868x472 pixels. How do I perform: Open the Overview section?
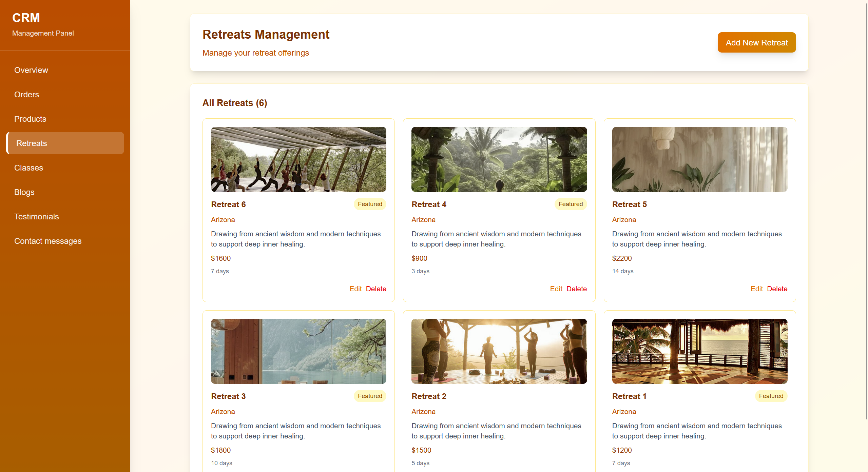point(31,70)
